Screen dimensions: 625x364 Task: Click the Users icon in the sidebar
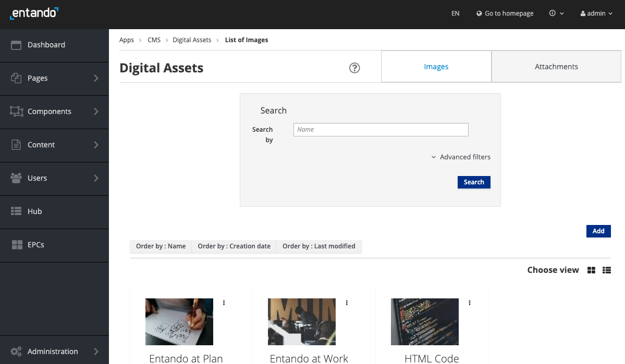click(x=15, y=179)
